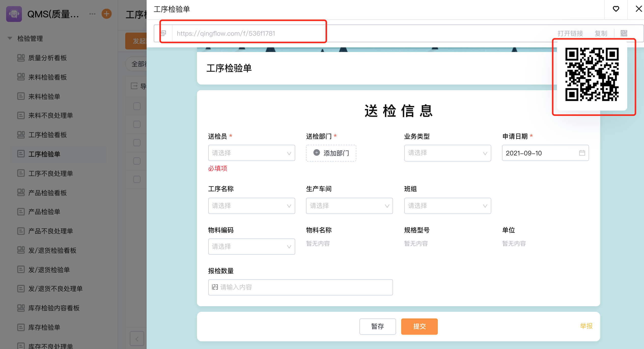This screenshot has width=644, height=349.
Task: Click the 产品检验单 form icon
Action: (21, 212)
